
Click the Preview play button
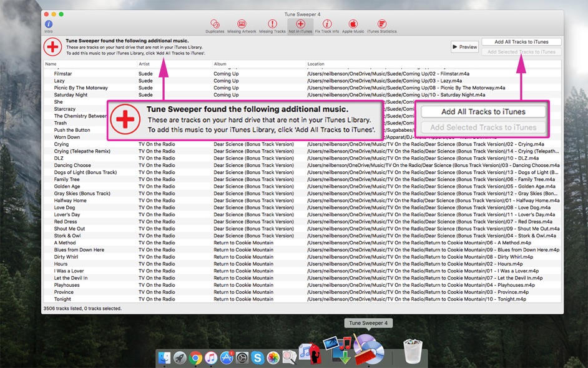(x=464, y=47)
